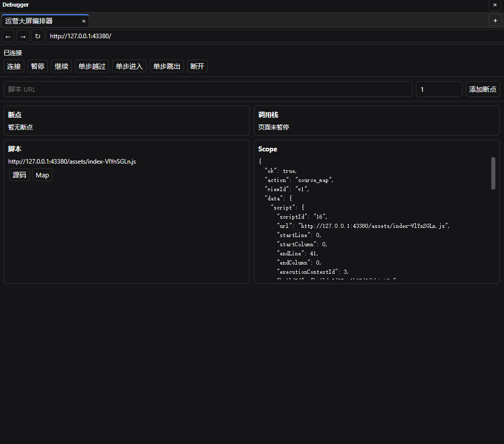Focus the line number field
Screen dimensions: 504x444
pyautogui.click(x=439, y=89)
